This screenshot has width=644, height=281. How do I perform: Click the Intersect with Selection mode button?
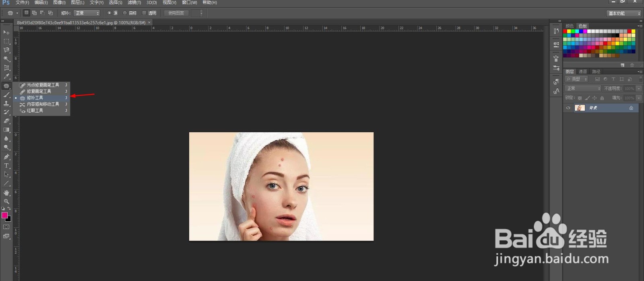coord(50,13)
